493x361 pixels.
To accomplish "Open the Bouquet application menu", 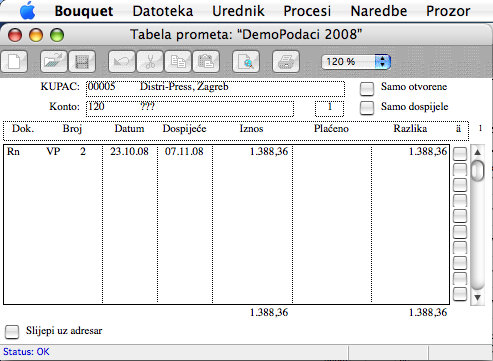I will point(84,11).
